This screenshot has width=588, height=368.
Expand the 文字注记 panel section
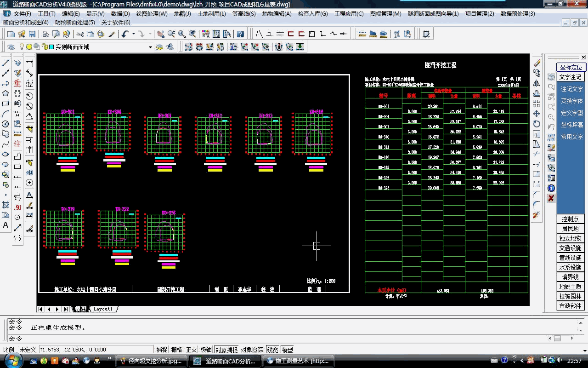pyautogui.click(x=571, y=77)
